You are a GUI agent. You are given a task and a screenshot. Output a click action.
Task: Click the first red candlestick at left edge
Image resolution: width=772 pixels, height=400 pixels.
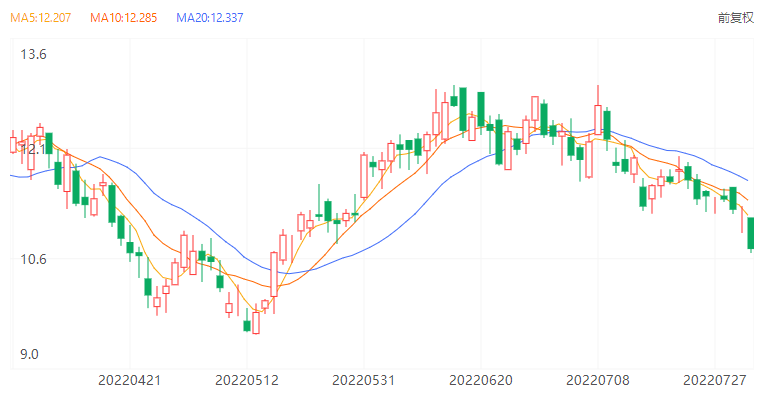tap(13, 144)
